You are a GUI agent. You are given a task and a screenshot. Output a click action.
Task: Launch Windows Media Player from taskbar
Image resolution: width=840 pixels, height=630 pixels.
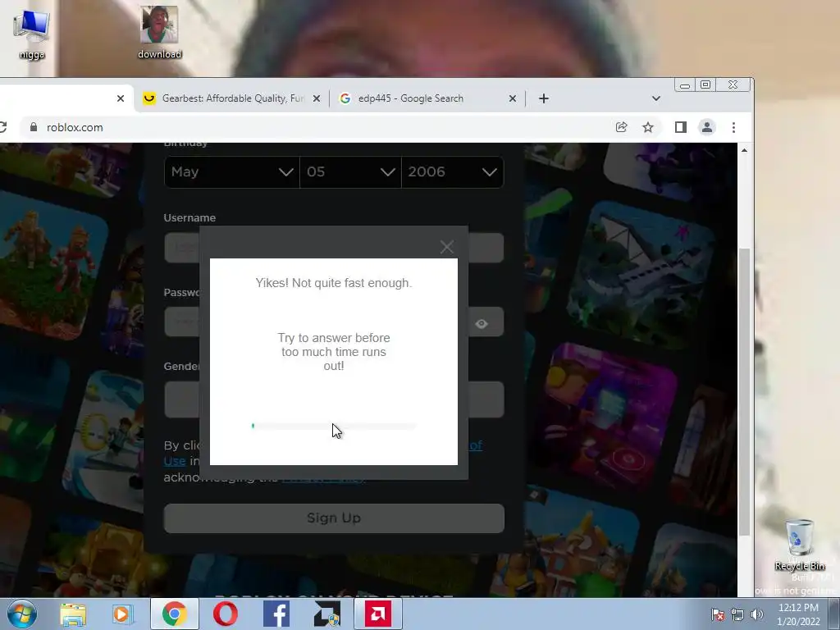123,614
